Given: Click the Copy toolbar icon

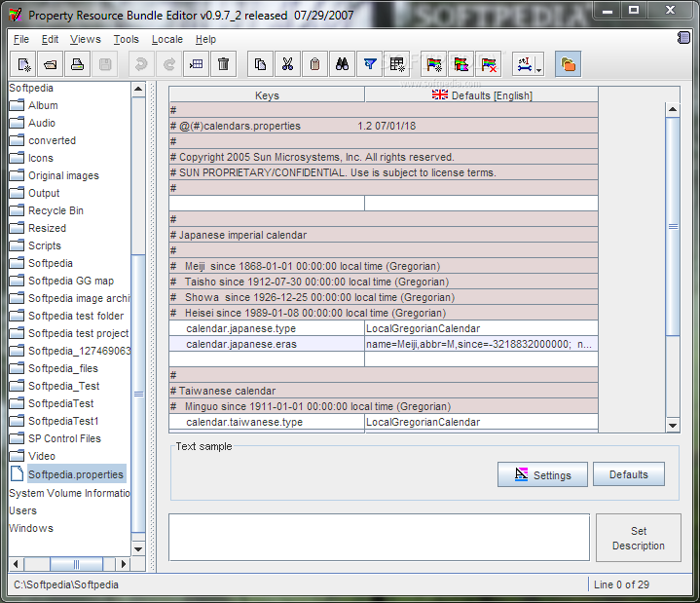Looking at the screenshot, I should coord(260,64).
